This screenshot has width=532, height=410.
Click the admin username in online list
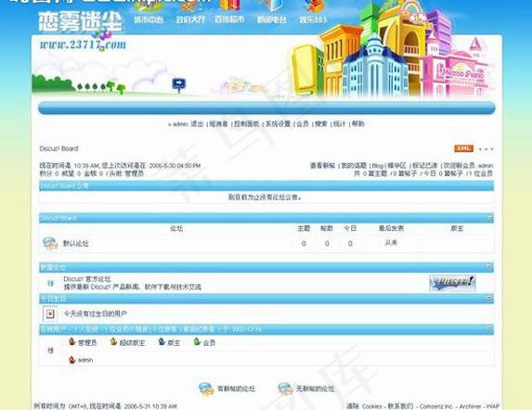pos(85,360)
